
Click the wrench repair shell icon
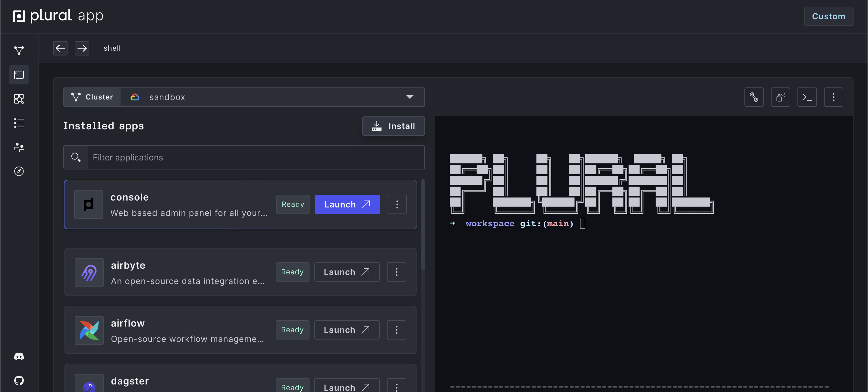(x=754, y=97)
